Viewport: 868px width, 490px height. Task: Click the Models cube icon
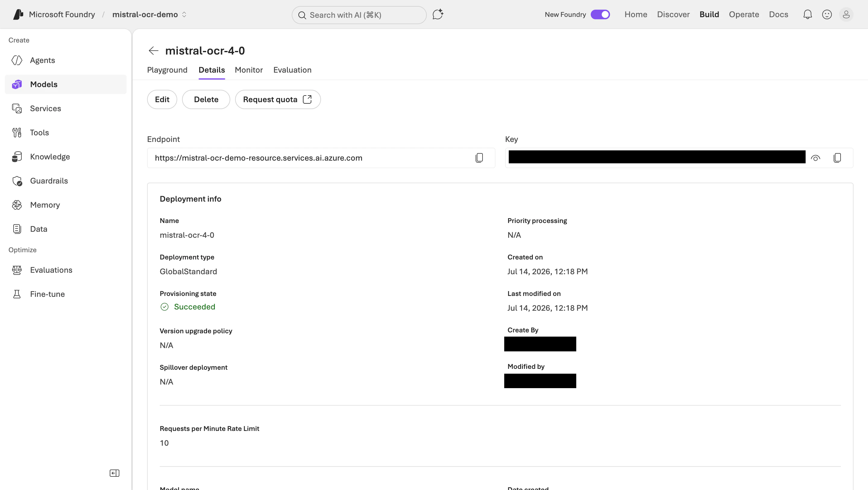[x=17, y=84]
